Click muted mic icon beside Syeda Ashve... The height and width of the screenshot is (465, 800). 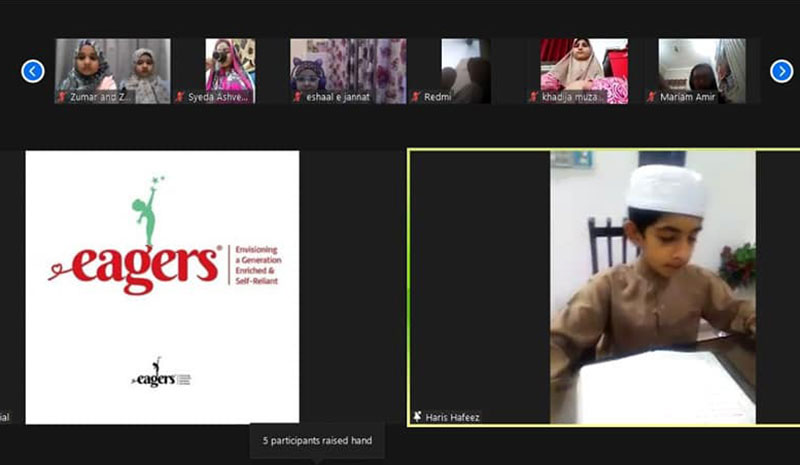180,96
